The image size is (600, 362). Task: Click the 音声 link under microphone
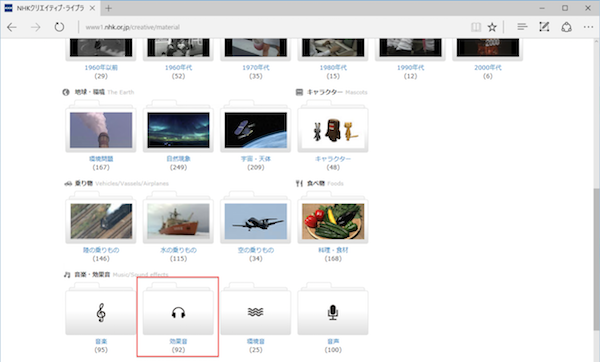333,341
